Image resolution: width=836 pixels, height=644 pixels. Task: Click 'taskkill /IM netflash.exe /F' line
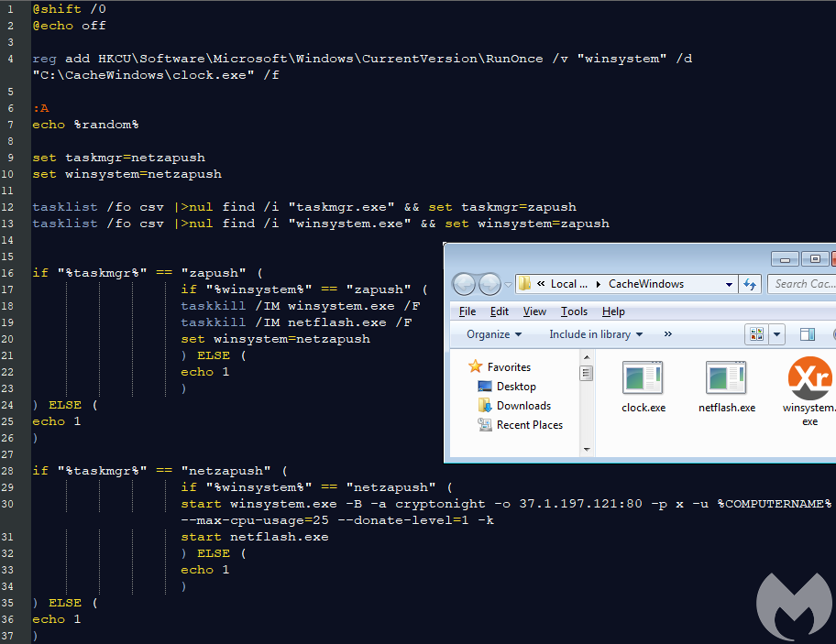296,322
